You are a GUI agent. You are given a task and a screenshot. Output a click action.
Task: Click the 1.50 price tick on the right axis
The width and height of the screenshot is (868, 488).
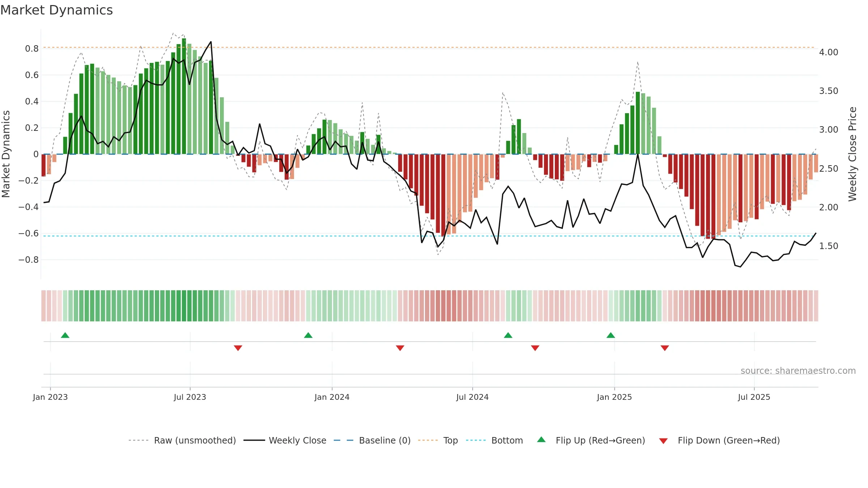pyautogui.click(x=829, y=246)
